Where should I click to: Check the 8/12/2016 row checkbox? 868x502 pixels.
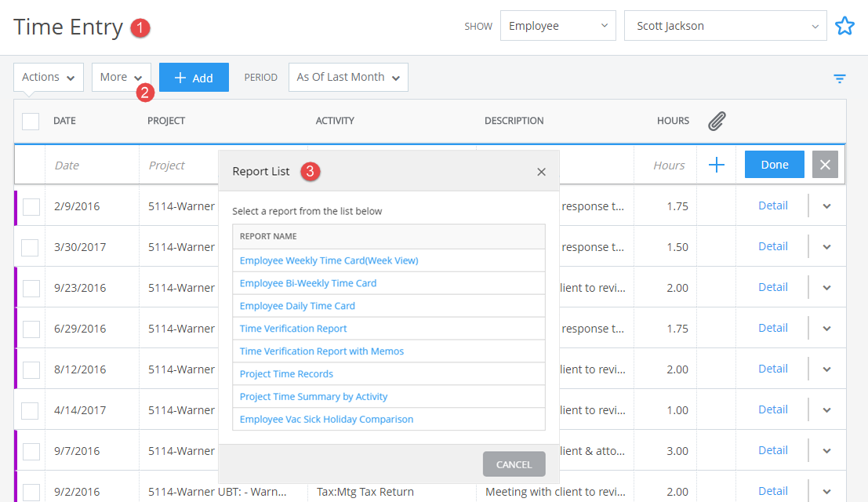tap(31, 369)
